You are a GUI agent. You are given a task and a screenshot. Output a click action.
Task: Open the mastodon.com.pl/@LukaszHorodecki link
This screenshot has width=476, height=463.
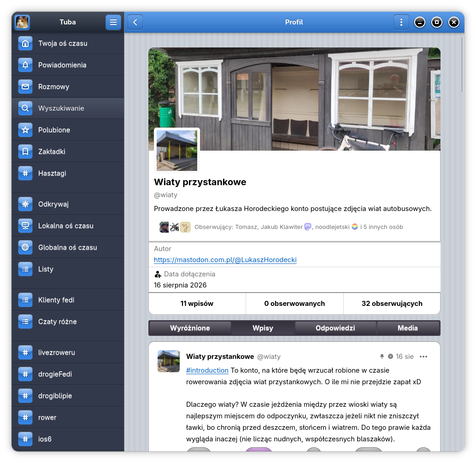(x=225, y=260)
